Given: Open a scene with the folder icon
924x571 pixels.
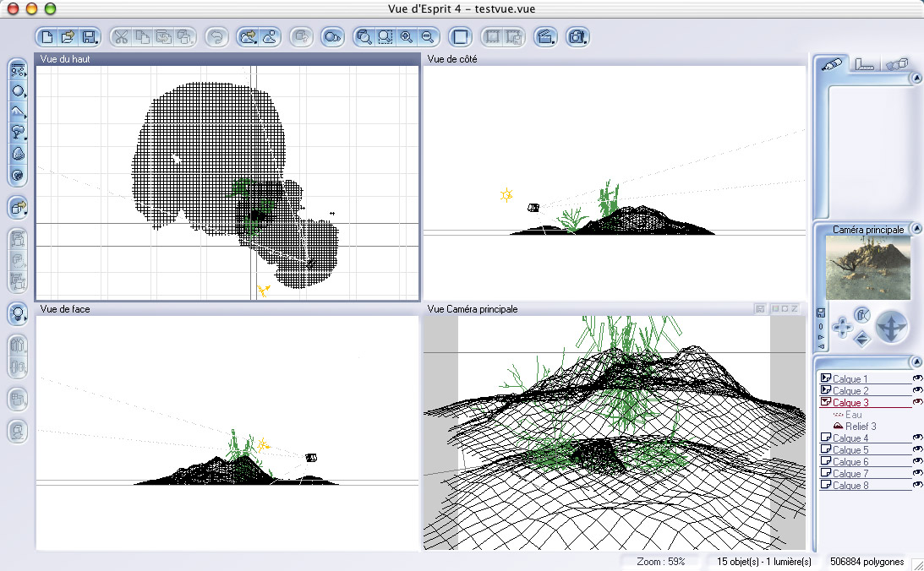Looking at the screenshot, I should tap(68, 37).
